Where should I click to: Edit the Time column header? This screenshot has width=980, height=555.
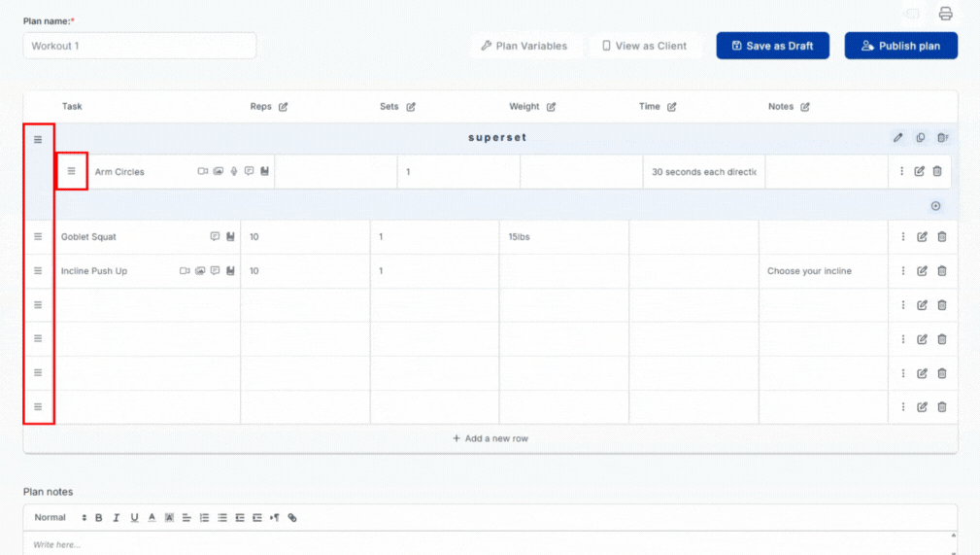coord(671,107)
